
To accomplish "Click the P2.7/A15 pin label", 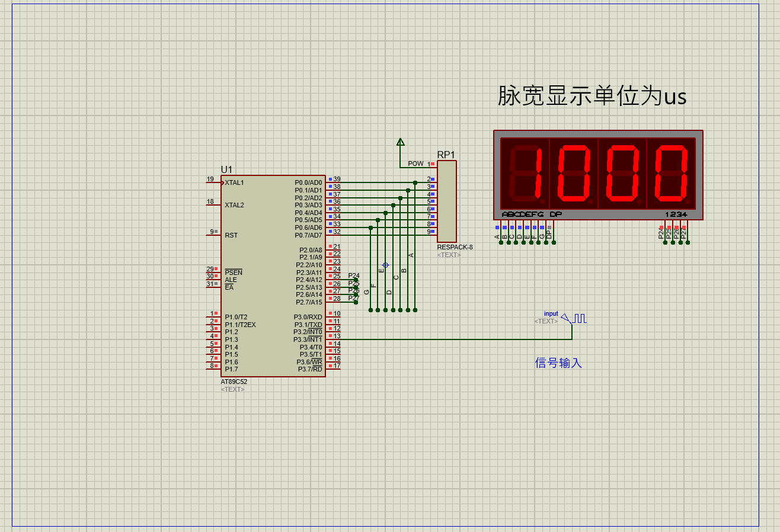I will point(309,302).
